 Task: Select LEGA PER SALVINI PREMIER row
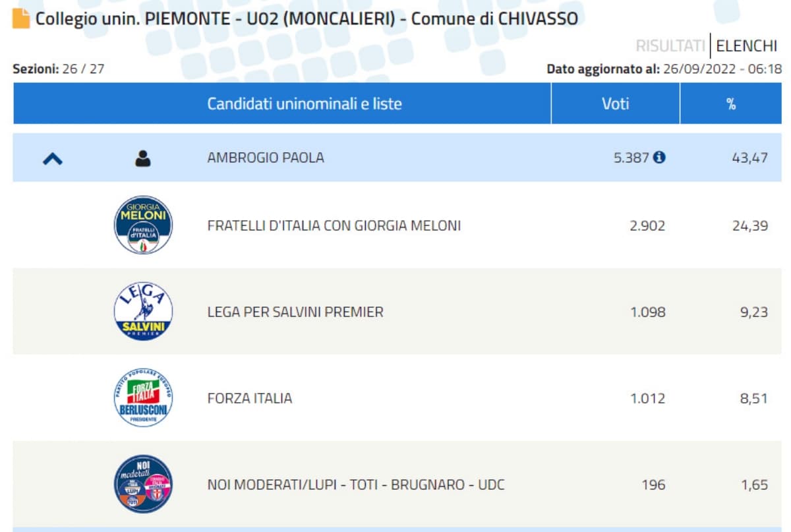pyautogui.click(x=295, y=312)
